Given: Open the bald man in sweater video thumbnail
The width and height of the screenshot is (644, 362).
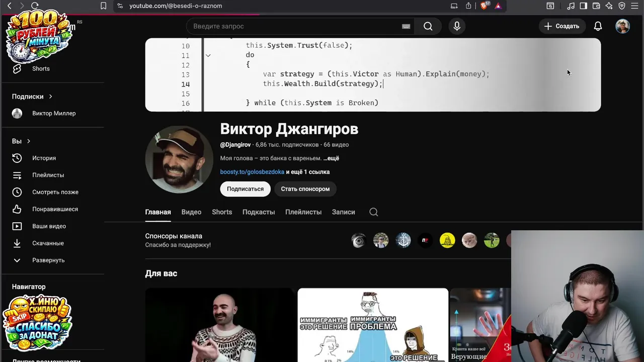Looking at the screenshot, I should tap(220, 325).
